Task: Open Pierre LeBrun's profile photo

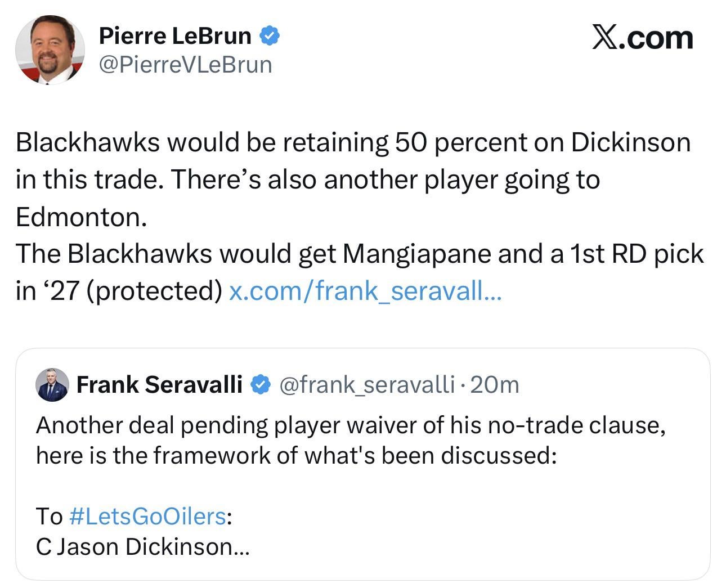Action: pyautogui.click(x=50, y=50)
